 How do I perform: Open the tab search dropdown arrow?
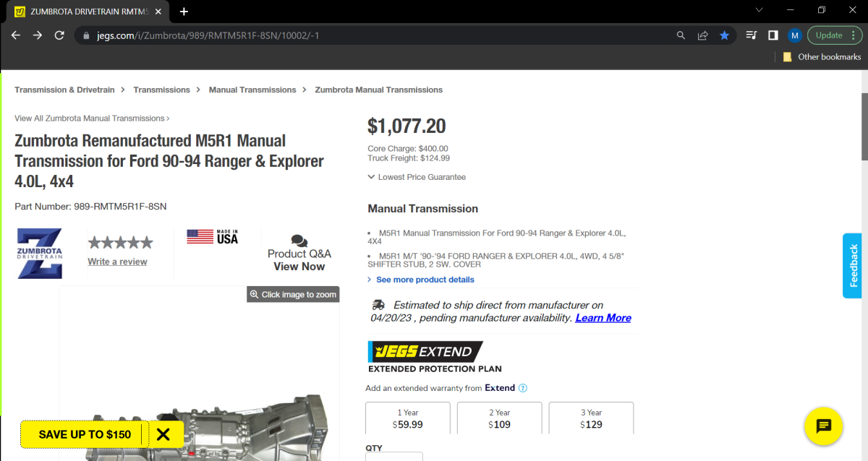point(759,10)
